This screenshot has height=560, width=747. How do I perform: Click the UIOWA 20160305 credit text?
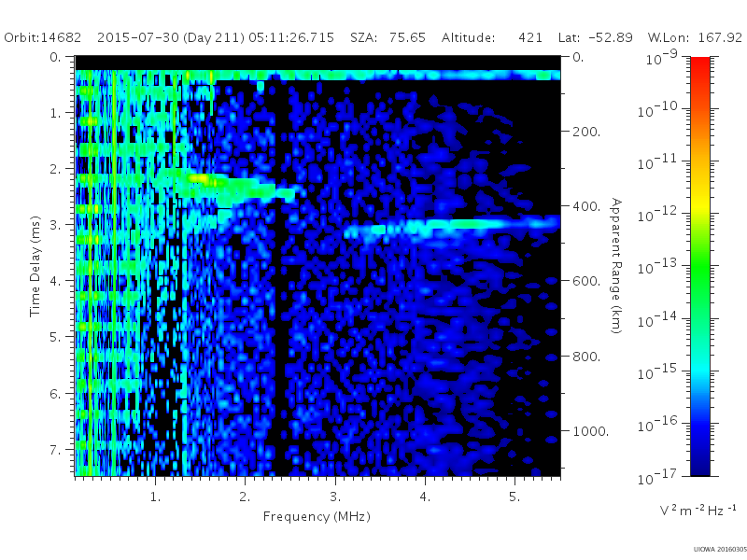click(x=720, y=550)
